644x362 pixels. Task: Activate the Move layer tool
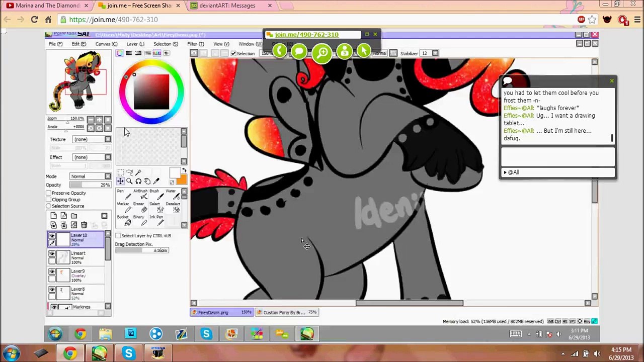120,182
